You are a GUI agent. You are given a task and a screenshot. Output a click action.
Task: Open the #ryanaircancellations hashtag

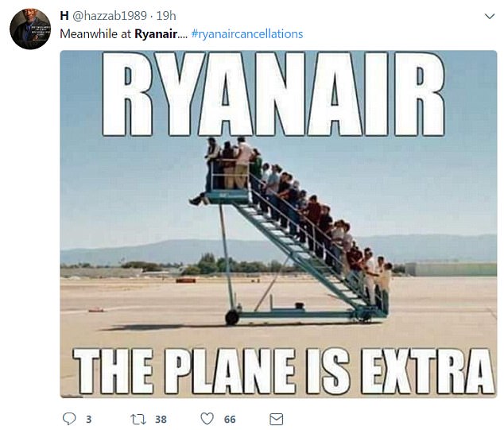[x=247, y=33]
